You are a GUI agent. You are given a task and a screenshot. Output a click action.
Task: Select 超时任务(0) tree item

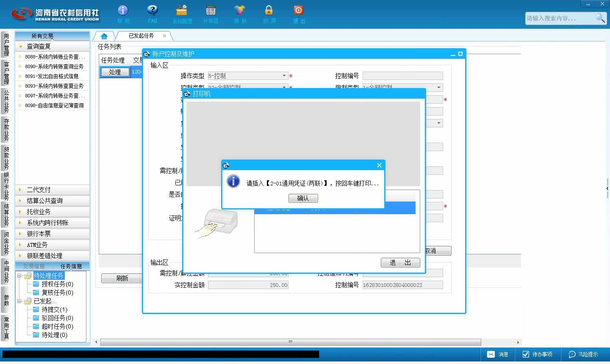[57, 326]
